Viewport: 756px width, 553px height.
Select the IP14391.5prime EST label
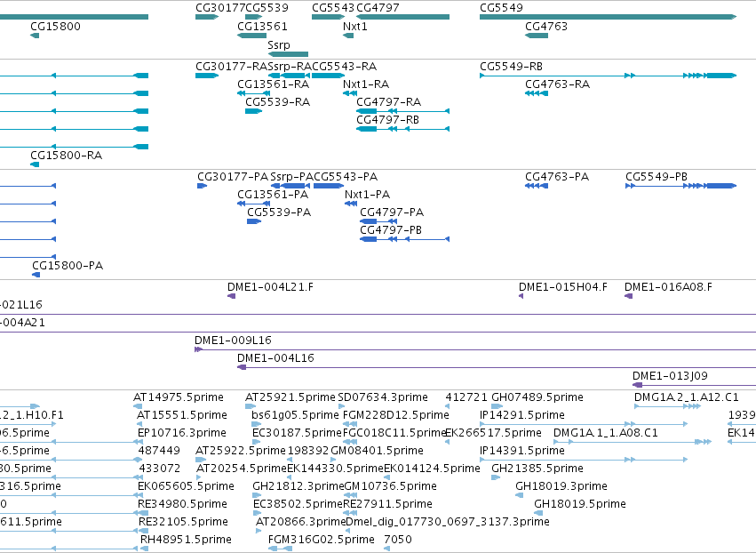(x=522, y=451)
